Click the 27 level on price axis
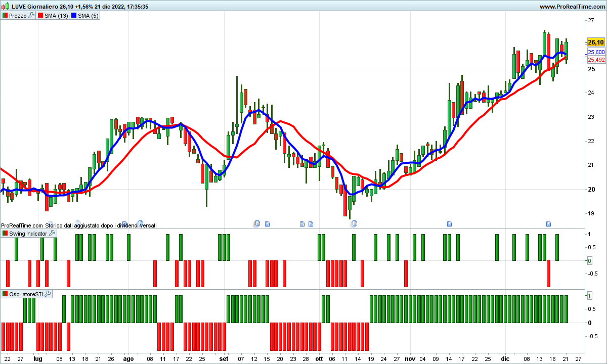This screenshot has height=364, width=607. click(591, 20)
